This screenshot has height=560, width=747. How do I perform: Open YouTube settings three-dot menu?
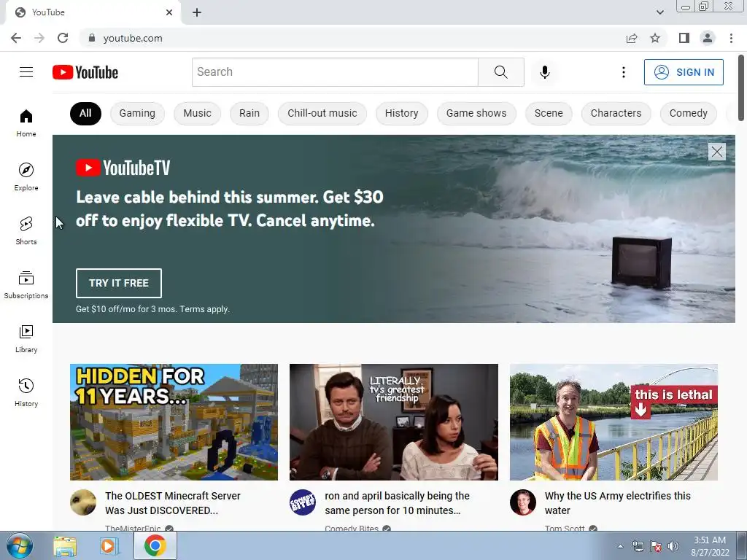tap(623, 72)
